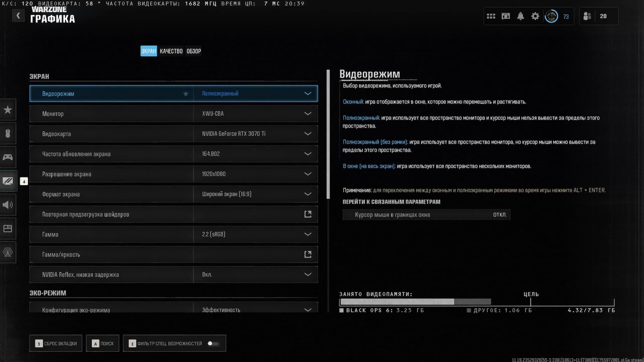Click the back arrow next to ГРАФИКА
644x362 pixels.
click(18, 16)
